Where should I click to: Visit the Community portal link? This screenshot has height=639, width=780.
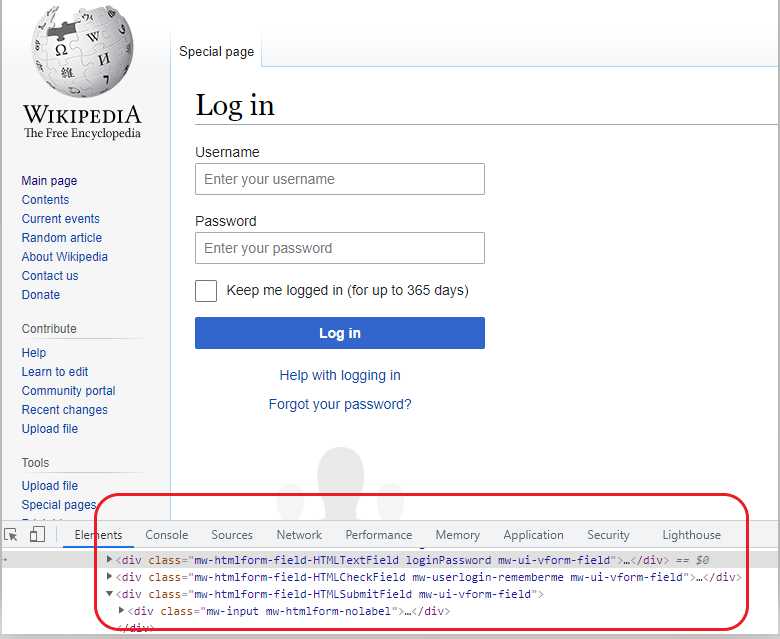click(69, 391)
